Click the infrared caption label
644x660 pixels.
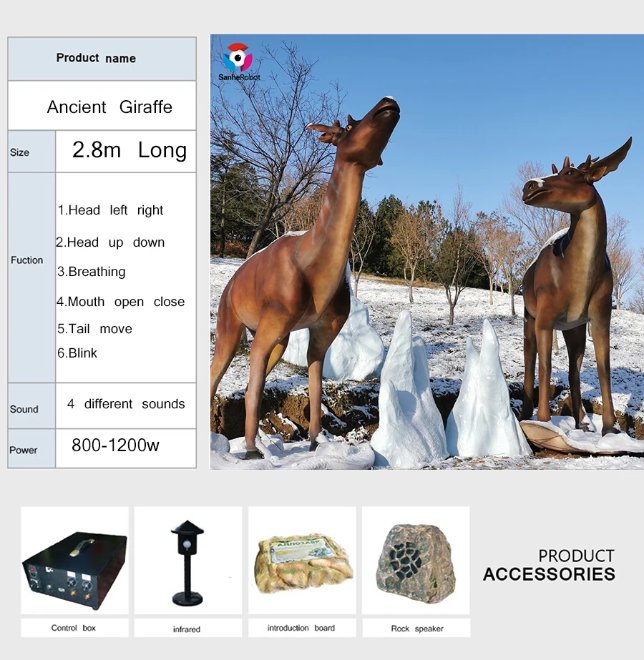(x=187, y=629)
